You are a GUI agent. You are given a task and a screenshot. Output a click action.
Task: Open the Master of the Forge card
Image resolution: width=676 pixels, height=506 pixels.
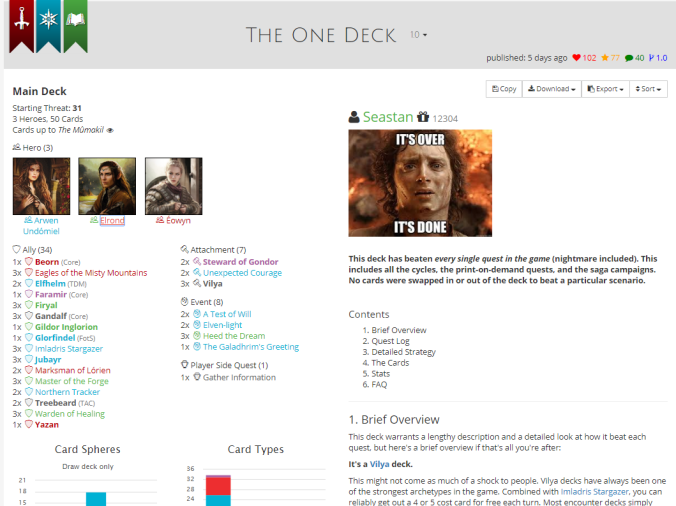[x=72, y=381]
